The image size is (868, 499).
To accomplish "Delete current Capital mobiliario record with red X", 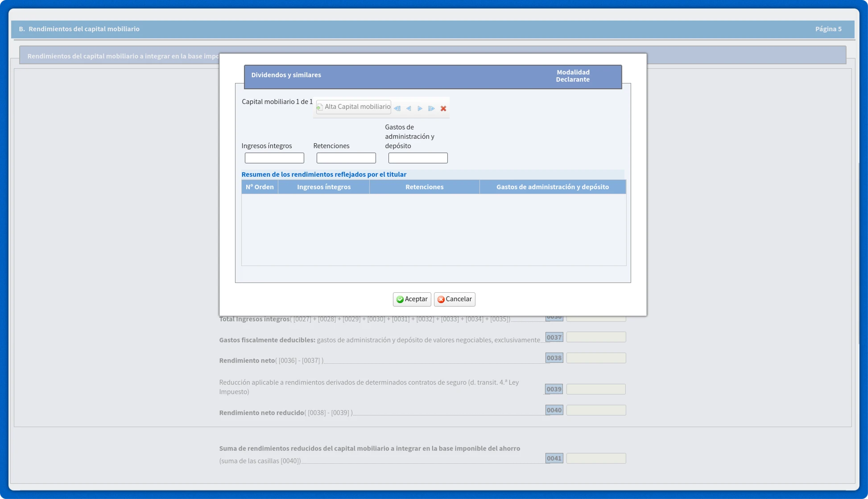I will tap(443, 108).
